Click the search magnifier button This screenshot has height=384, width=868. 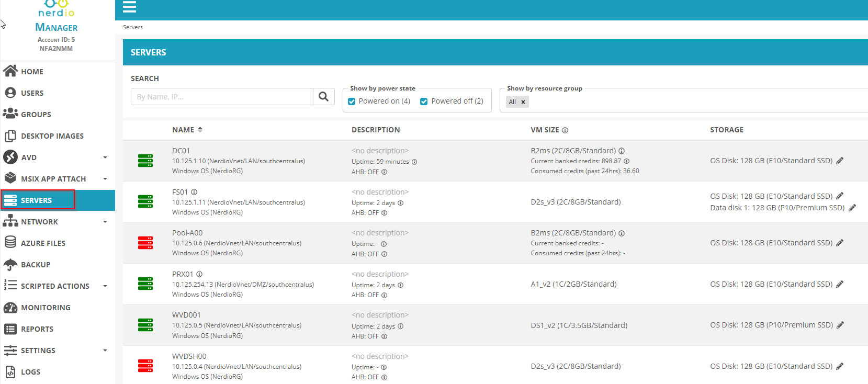click(x=324, y=96)
